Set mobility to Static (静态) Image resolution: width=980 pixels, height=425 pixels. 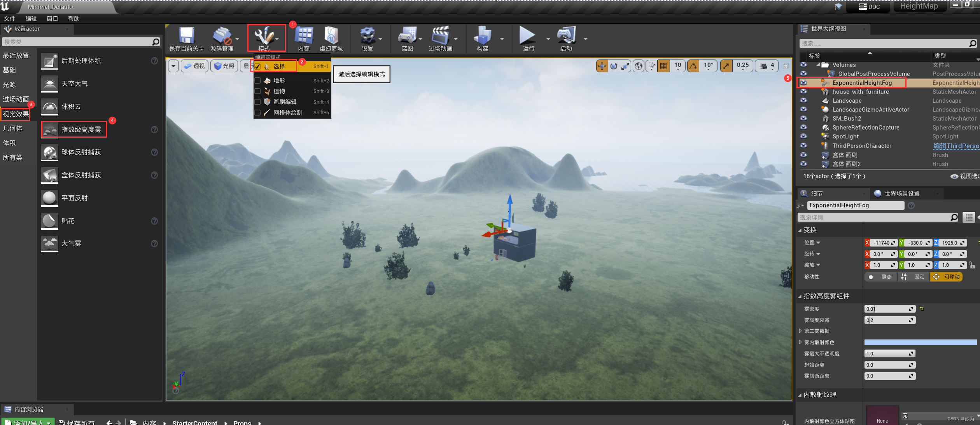[881, 277]
